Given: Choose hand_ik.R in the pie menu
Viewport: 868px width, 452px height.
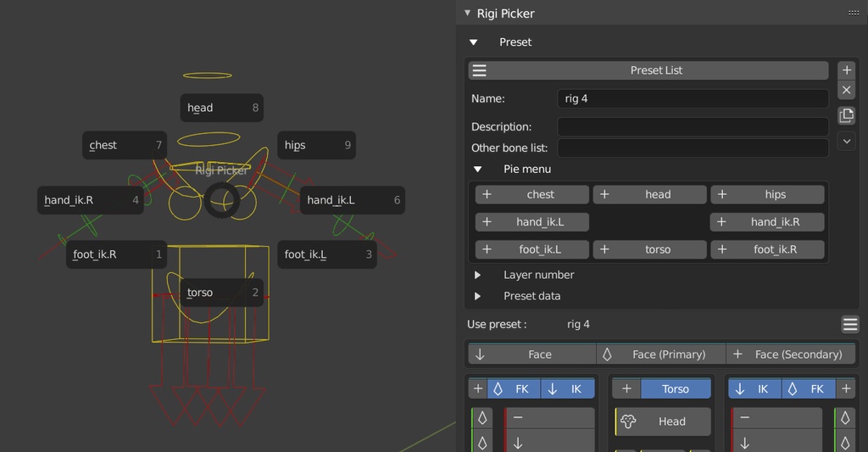Looking at the screenshot, I should point(90,200).
